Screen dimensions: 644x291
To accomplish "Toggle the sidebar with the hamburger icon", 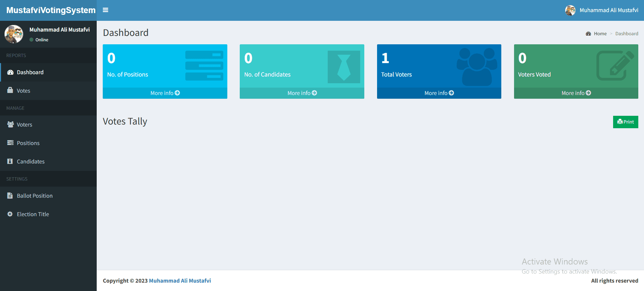I will point(105,10).
